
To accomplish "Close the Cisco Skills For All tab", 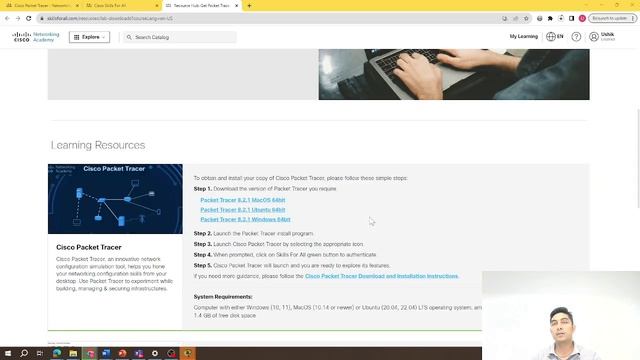I will click(157, 6).
